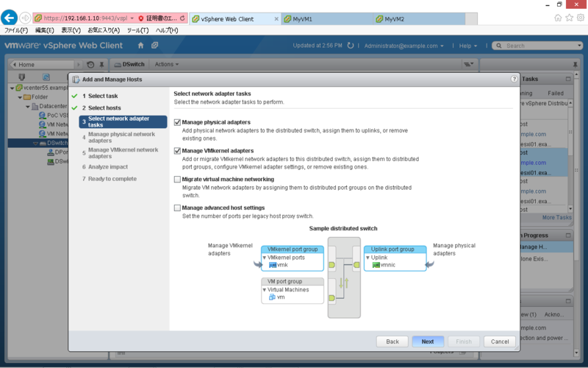Open the URL address dropdown arrow
588x368 pixels.
point(132,18)
